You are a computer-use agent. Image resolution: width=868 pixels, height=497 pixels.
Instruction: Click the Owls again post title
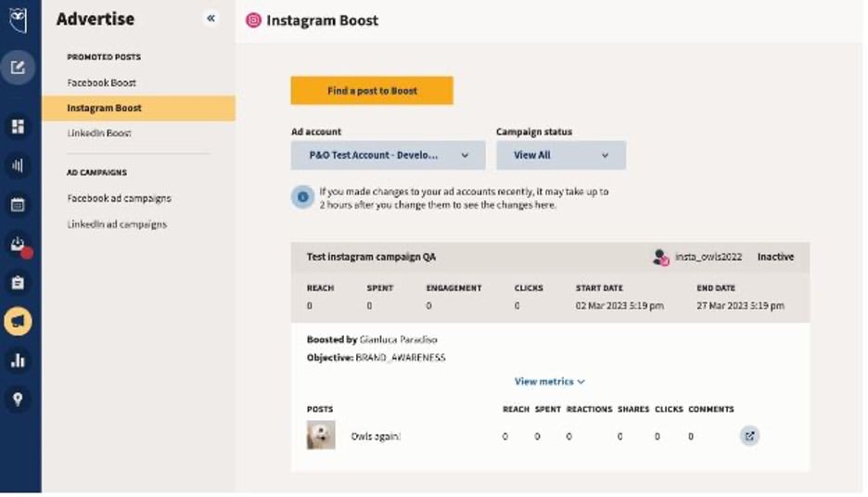click(376, 436)
